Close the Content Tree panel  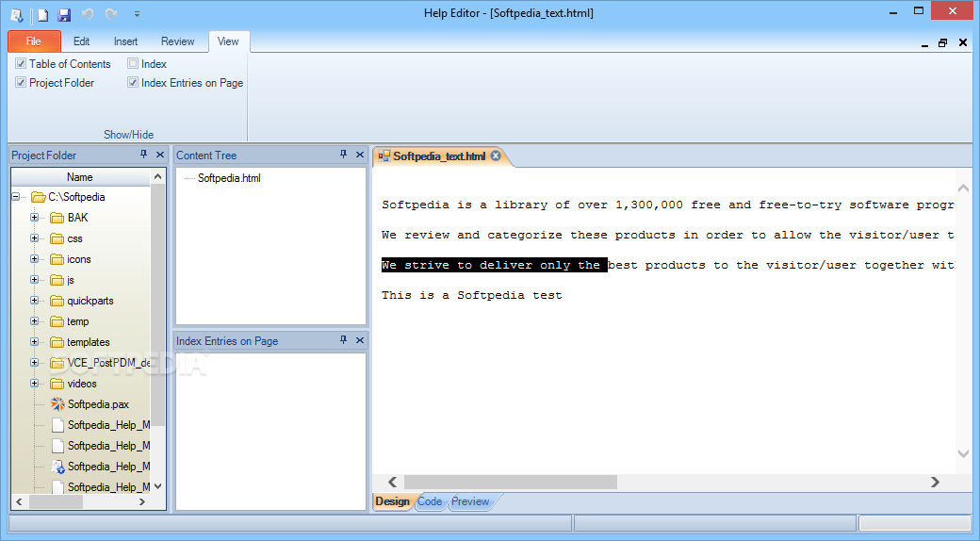pos(359,155)
